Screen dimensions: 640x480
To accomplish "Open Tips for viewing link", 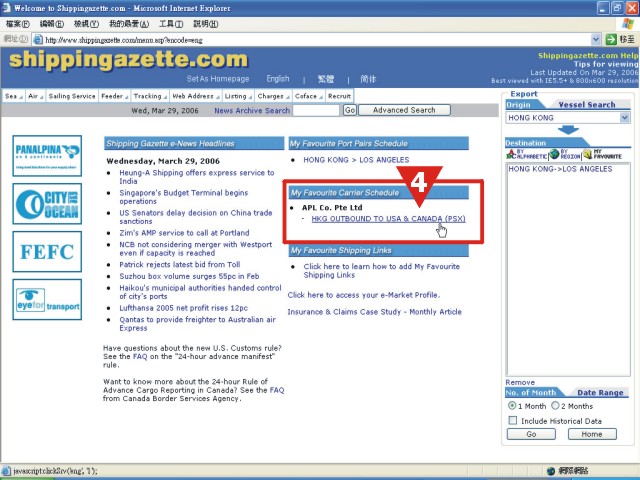I will pyautogui.click(x=606, y=64).
